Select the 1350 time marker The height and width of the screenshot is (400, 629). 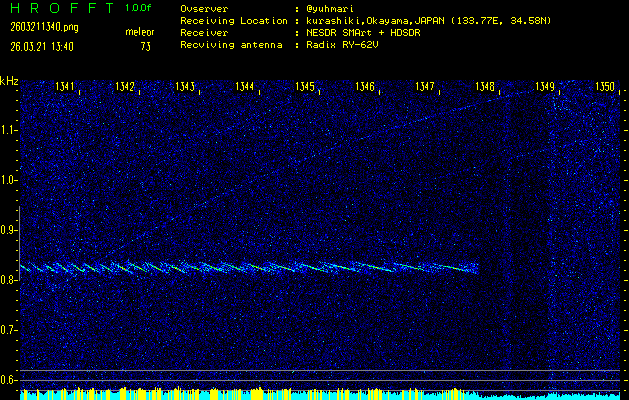pos(605,87)
